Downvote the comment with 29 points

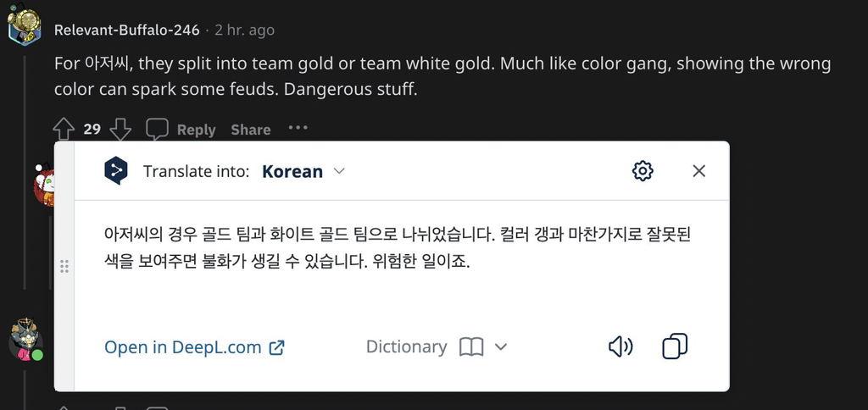tap(120, 129)
